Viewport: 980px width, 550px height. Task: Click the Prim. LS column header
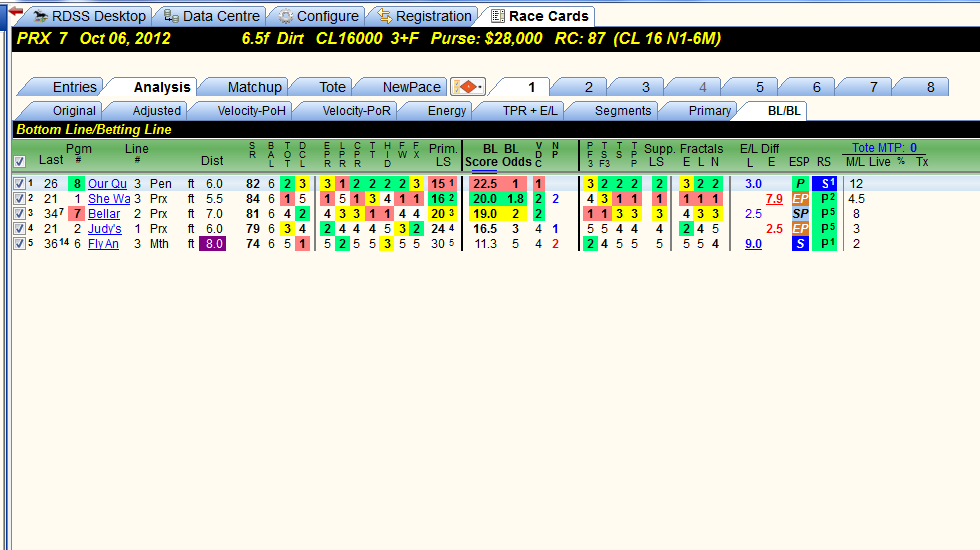[x=443, y=155]
